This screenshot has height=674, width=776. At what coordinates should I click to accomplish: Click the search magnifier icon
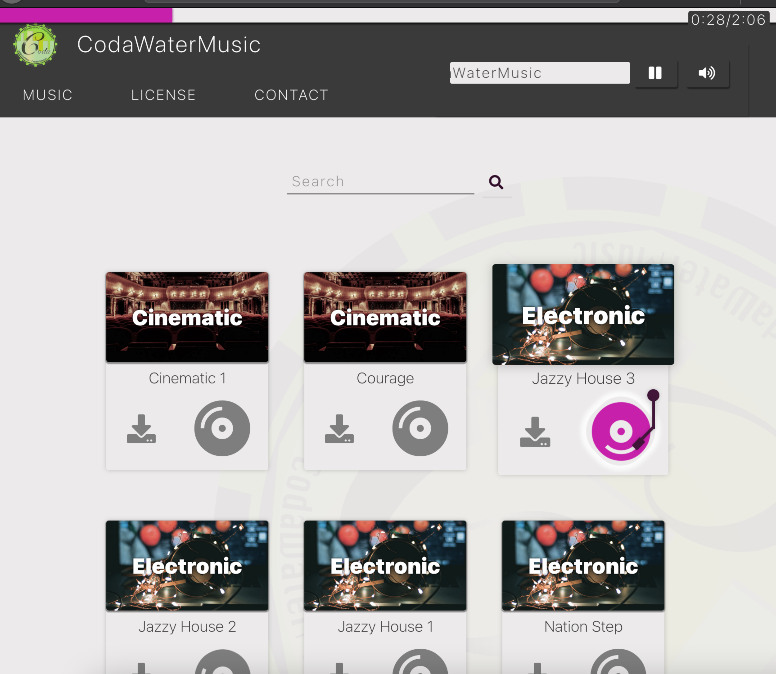(x=496, y=182)
